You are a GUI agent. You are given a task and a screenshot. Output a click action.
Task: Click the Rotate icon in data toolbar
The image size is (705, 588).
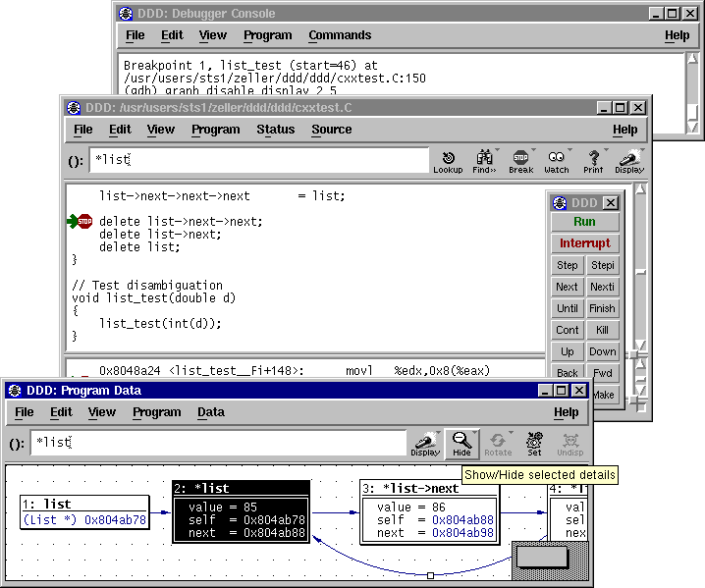click(x=498, y=444)
